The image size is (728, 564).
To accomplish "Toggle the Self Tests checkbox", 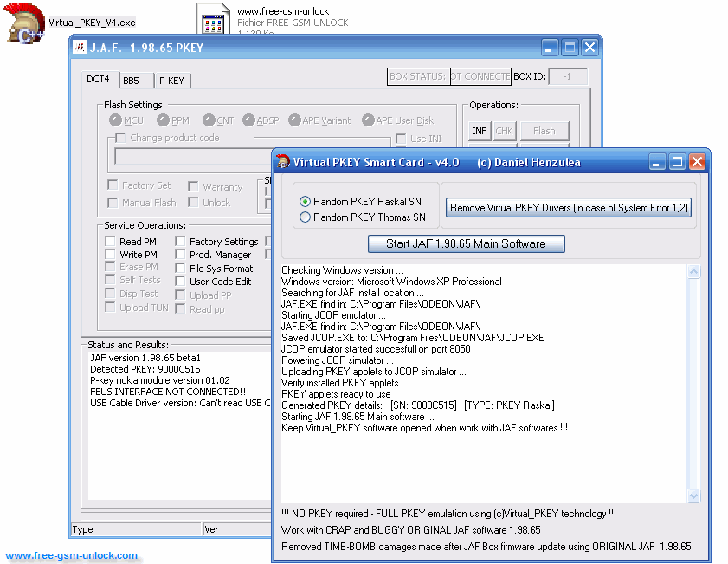I will tap(111, 280).
